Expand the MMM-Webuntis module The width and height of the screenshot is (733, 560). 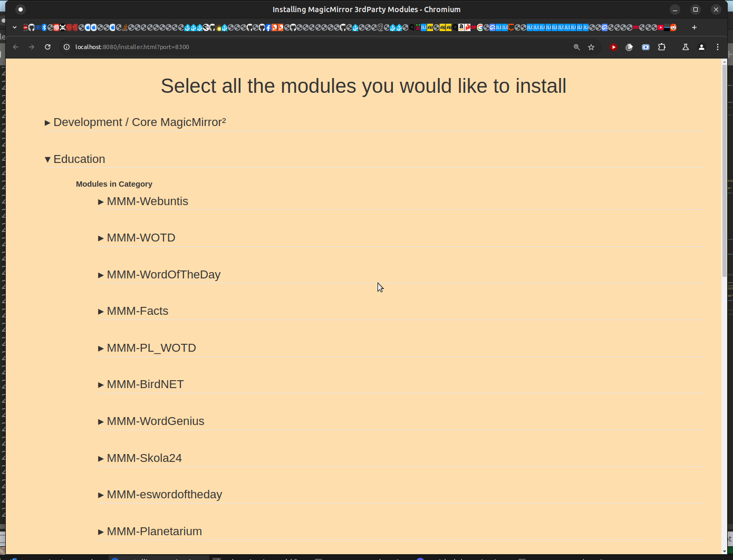click(x=143, y=201)
